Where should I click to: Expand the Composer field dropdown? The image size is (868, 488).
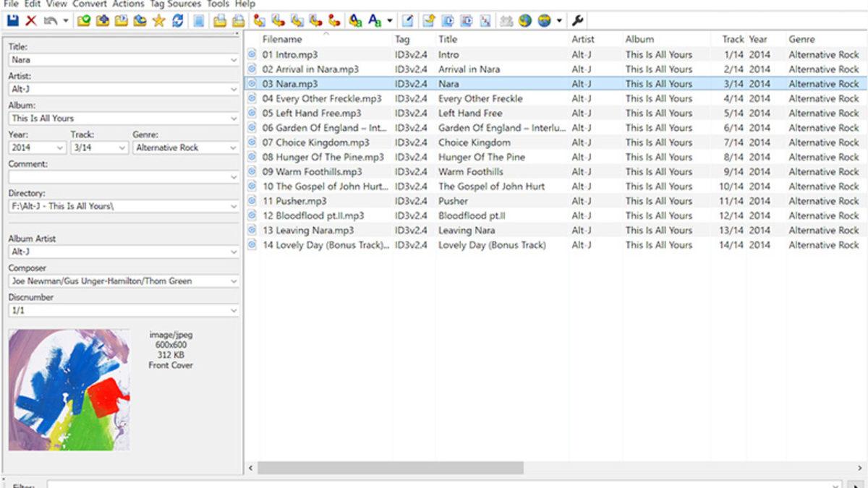(x=232, y=281)
